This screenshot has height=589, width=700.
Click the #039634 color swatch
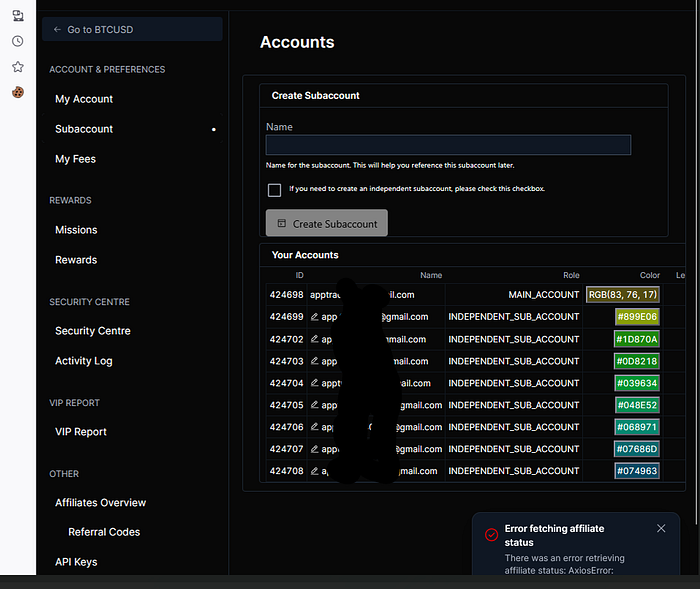tap(637, 383)
